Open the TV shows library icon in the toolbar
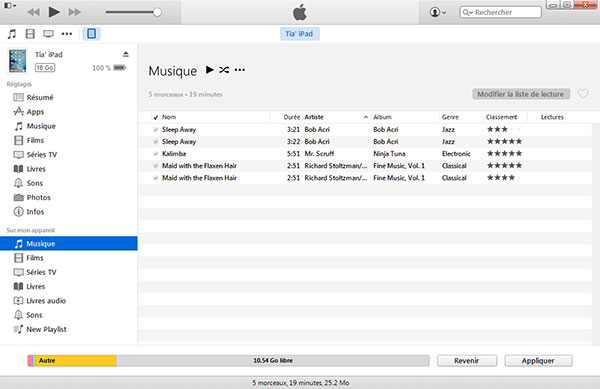This screenshot has height=389, width=600. click(48, 34)
